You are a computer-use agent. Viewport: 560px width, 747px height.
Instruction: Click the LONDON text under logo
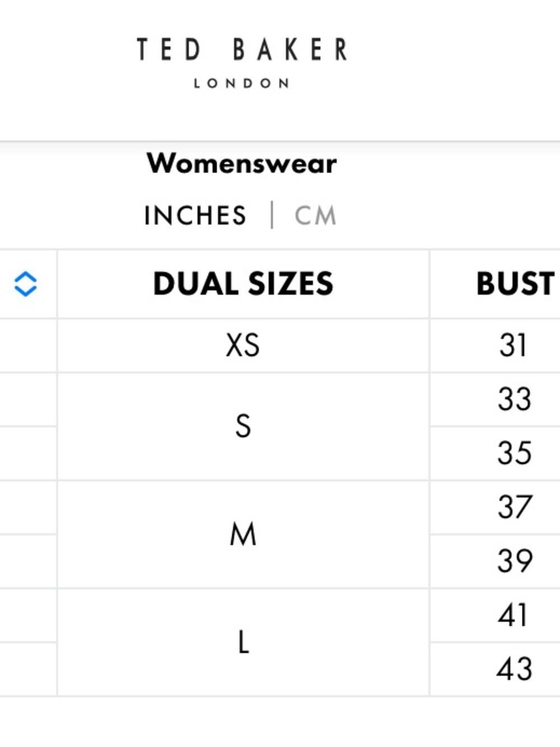(242, 83)
